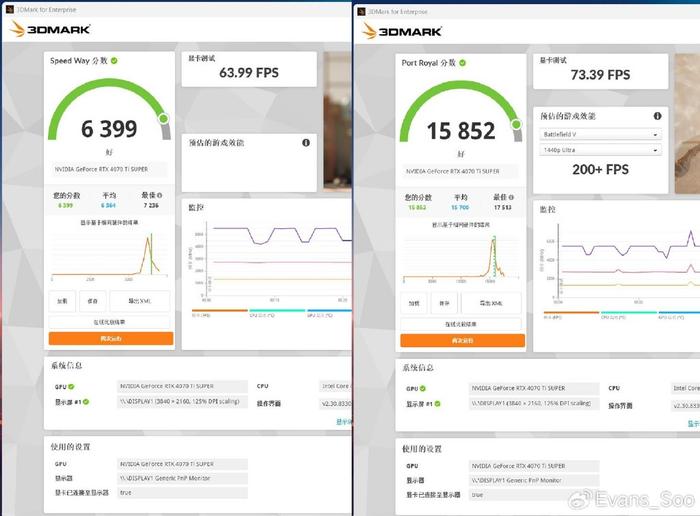Click gauge knob on Port Royal score arc

pyautogui.click(x=517, y=124)
